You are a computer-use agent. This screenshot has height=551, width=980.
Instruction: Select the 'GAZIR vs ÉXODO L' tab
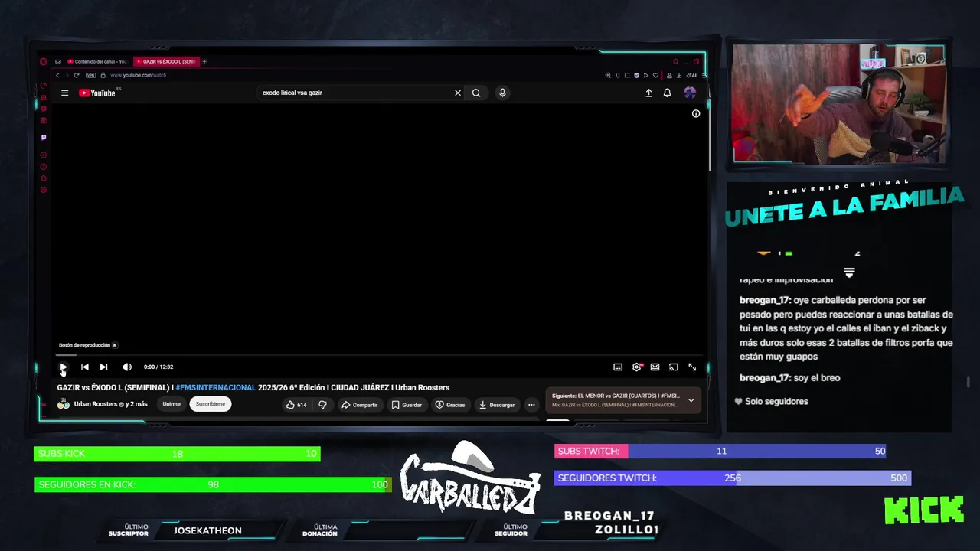tap(165, 61)
